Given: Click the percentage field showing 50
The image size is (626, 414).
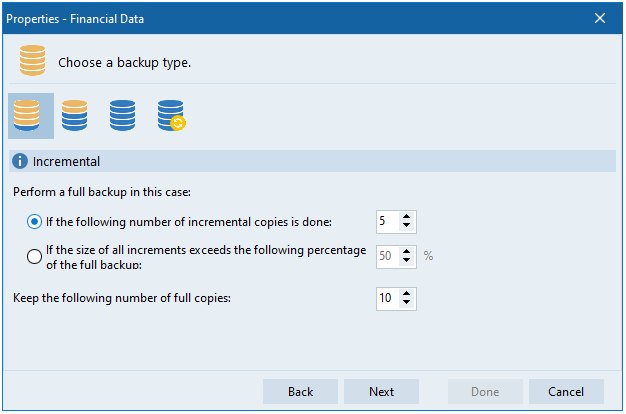Looking at the screenshot, I should pos(387,256).
